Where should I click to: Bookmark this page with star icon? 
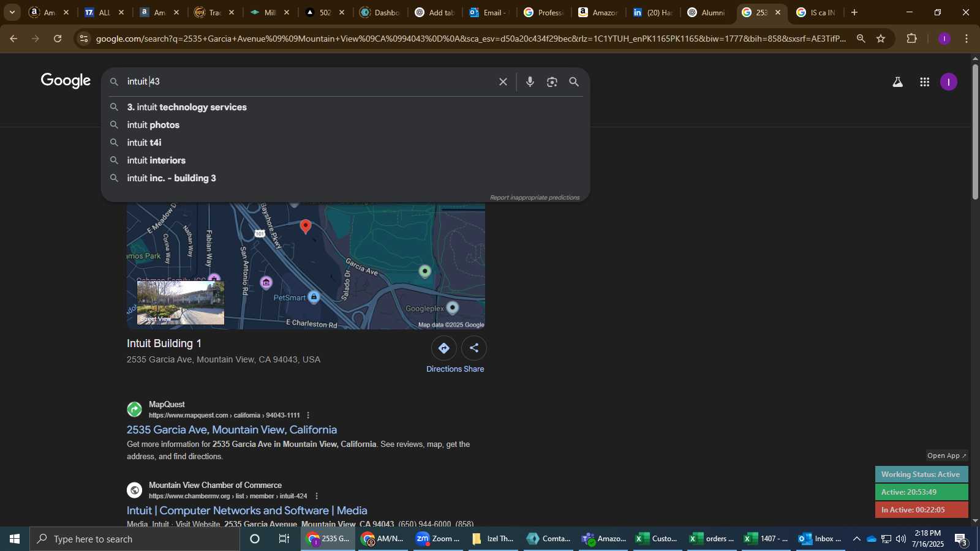click(881, 39)
